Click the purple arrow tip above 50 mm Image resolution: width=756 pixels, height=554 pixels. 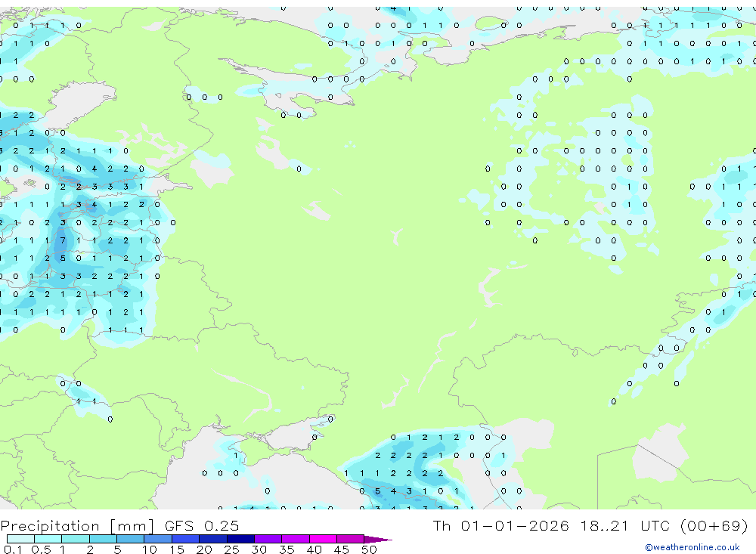377,540
